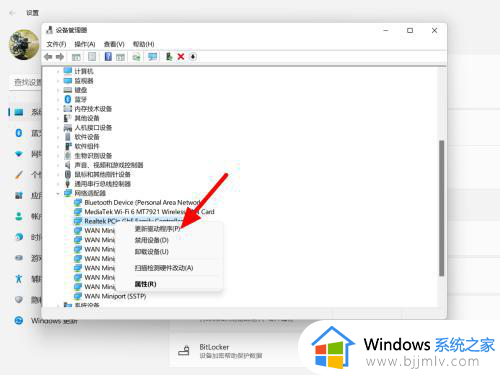The height and width of the screenshot is (375, 500).
Task: Toggle the show/hide console tree toolbar icon
Action: pos(76,57)
